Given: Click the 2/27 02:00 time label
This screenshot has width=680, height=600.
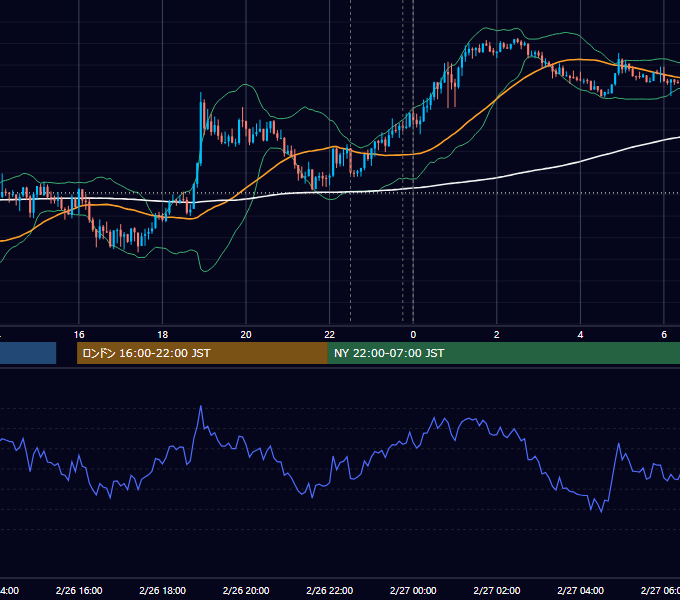Looking at the screenshot, I should click(x=497, y=590).
